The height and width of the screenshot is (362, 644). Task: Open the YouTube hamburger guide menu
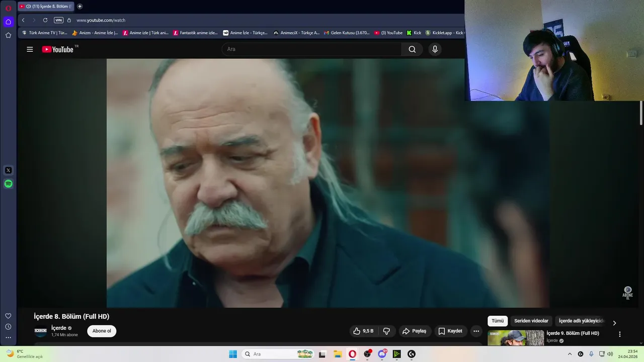[30, 49]
